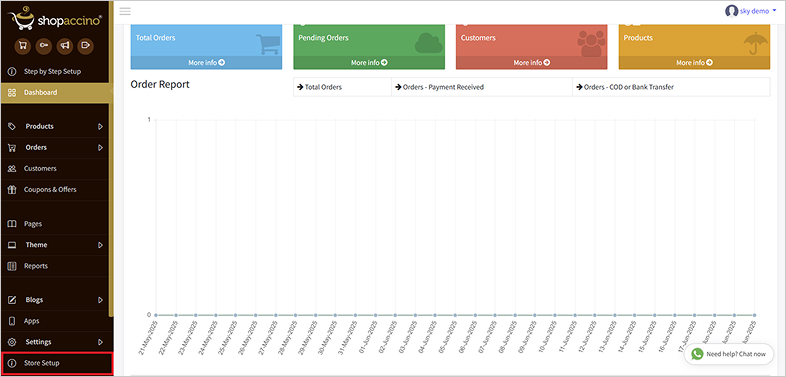The height and width of the screenshot is (377, 786).
Task: Open Coupons & Offers menu item
Action: pyautogui.click(x=54, y=190)
